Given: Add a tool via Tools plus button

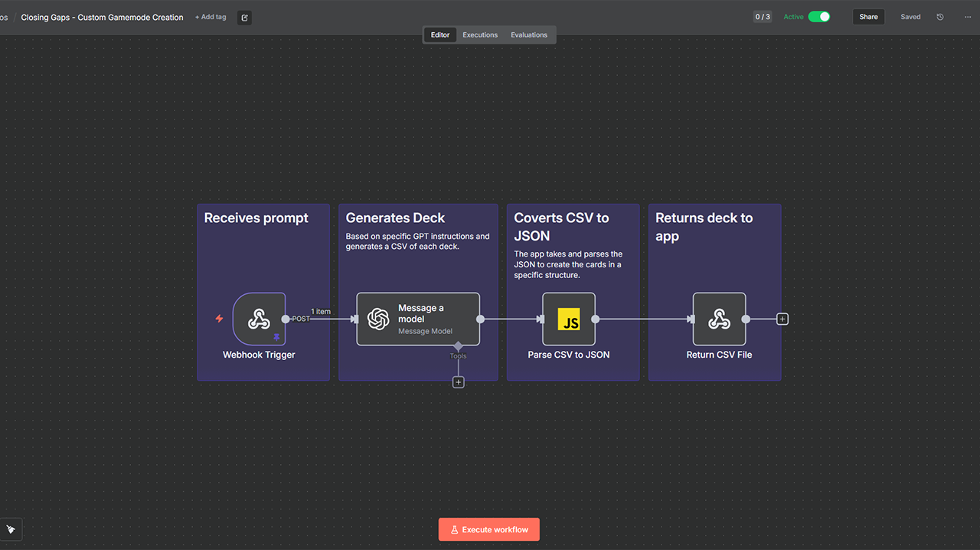Looking at the screenshot, I should (458, 382).
